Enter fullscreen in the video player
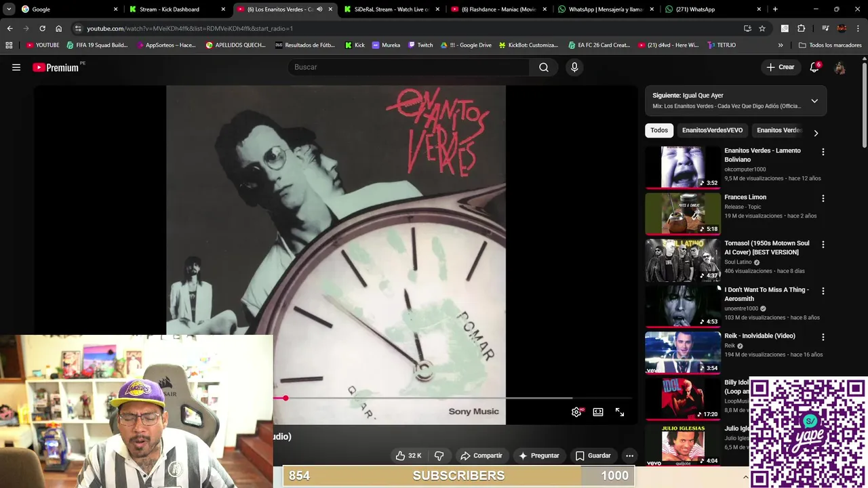868x488 pixels. click(620, 412)
